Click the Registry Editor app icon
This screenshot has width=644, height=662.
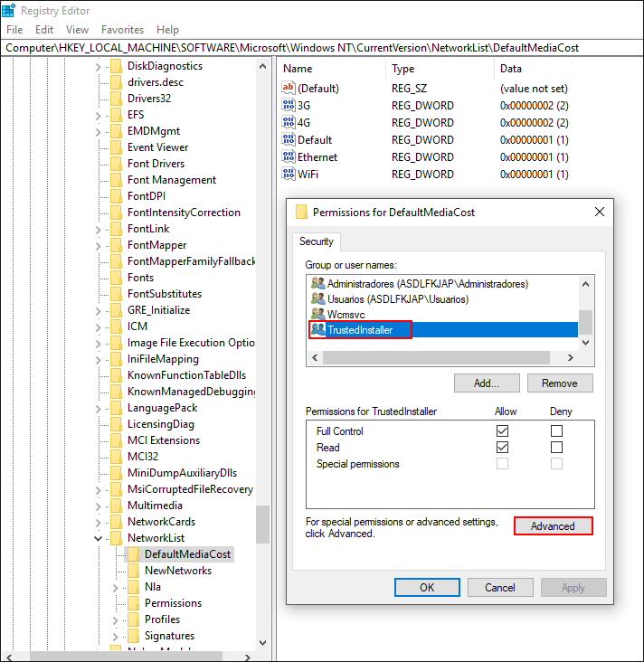(8, 10)
